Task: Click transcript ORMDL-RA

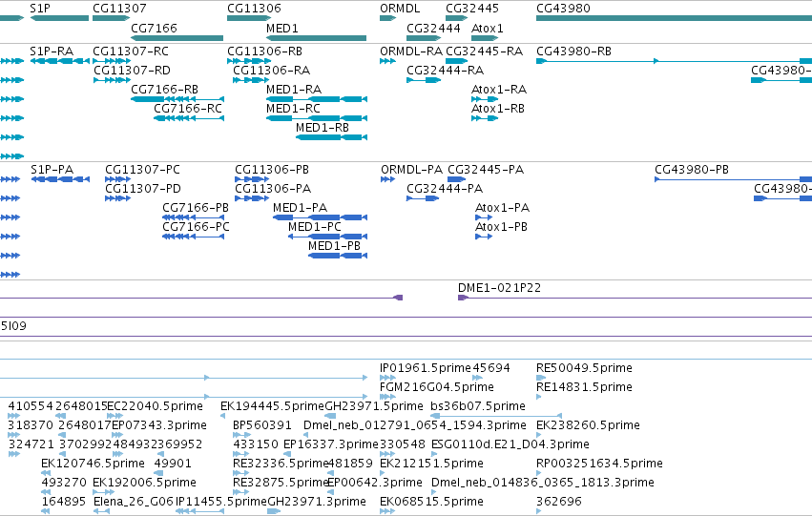Action: pos(411,52)
